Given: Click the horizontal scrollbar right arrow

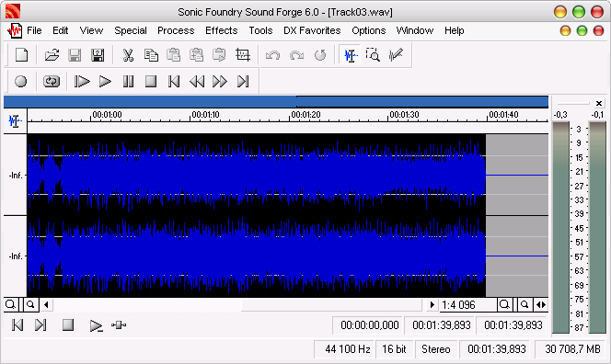Looking at the screenshot, I should (x=432, y=305).
